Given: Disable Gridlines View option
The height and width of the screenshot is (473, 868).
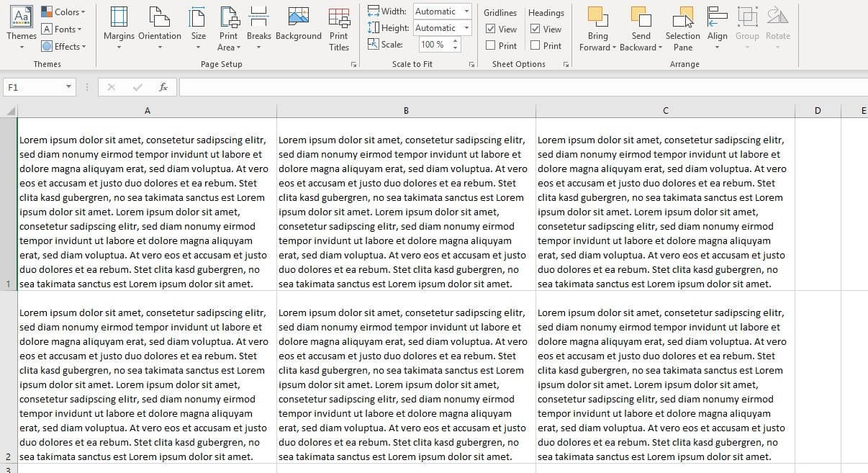Looking at the screenshot, I should point(490,29).
